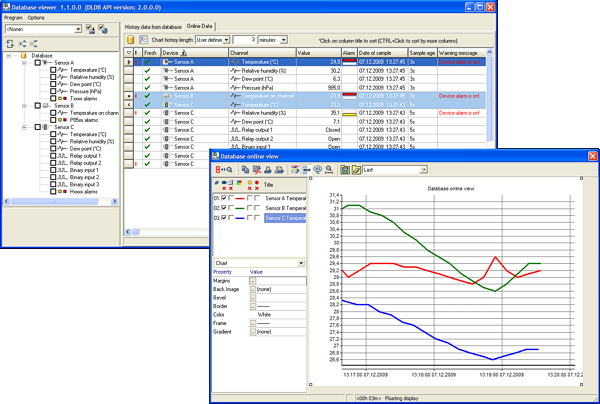Click the chart history length number field
The height and width of the screenshot is (404, 600).
(x=244, y=40)
